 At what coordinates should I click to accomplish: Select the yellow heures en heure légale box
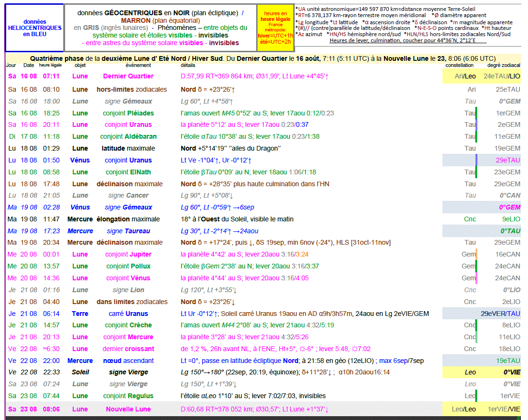[275, 28]
